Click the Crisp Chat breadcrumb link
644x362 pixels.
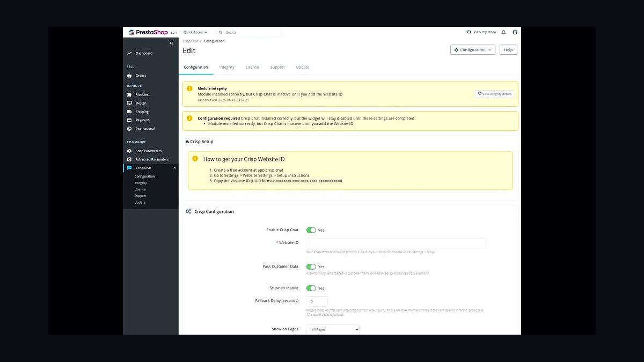[190, 41]
